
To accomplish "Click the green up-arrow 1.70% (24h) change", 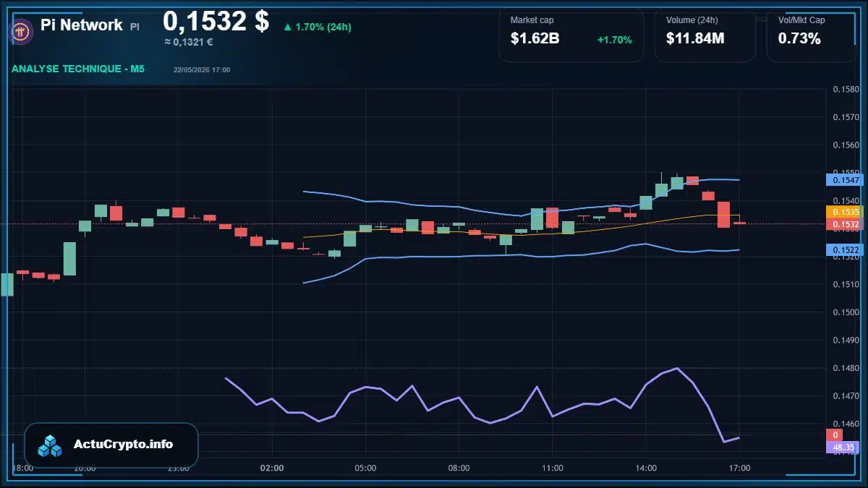I will (x=318, y=27).
